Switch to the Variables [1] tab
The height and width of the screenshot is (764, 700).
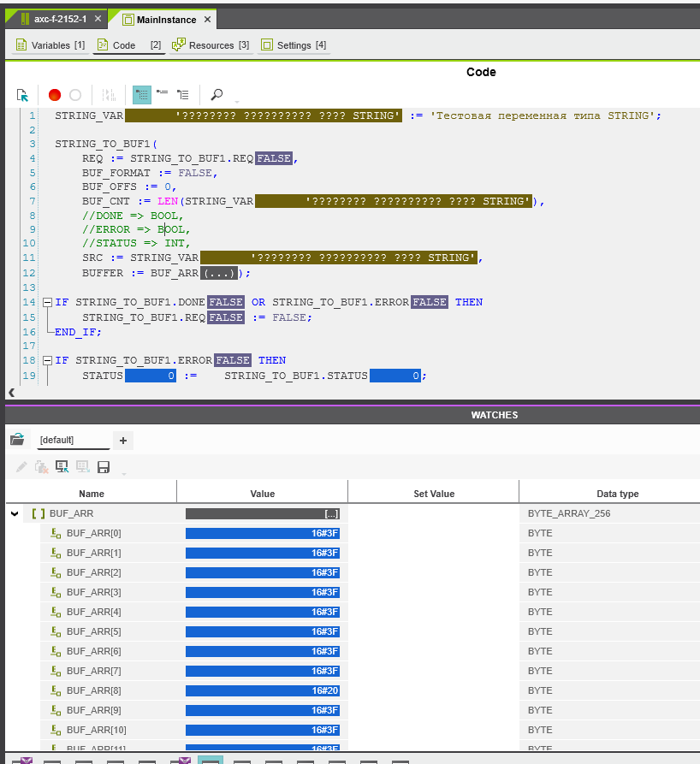tap(50, 45)
